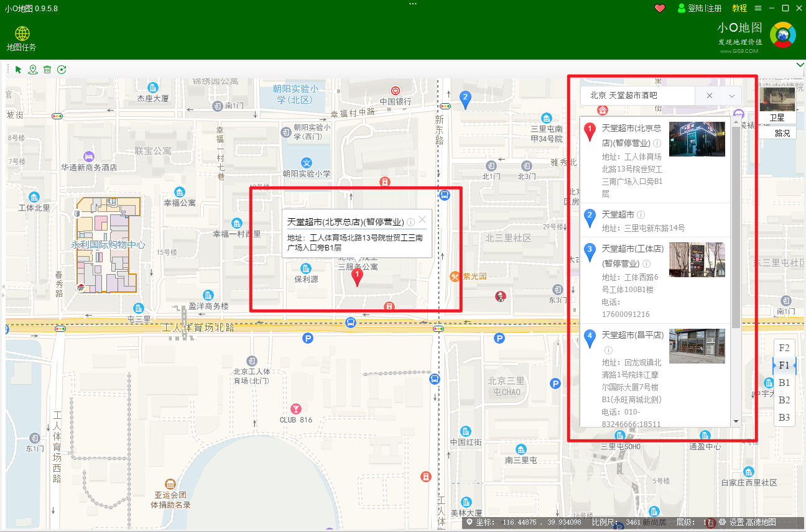Select floor B2 in the floor switcher
Image resolution: width=806 pixels, height=532 pixels.
pyautogui.click(x=784, y=400)
